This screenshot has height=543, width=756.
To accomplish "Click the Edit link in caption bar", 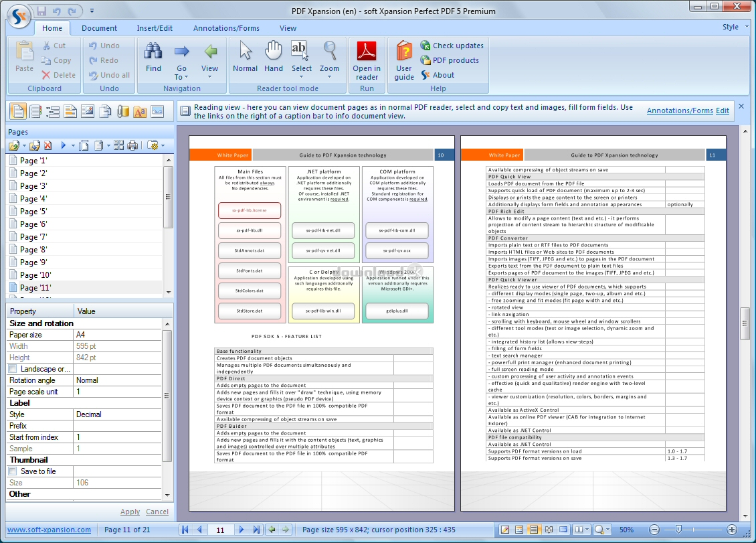I will pos(723,110).
